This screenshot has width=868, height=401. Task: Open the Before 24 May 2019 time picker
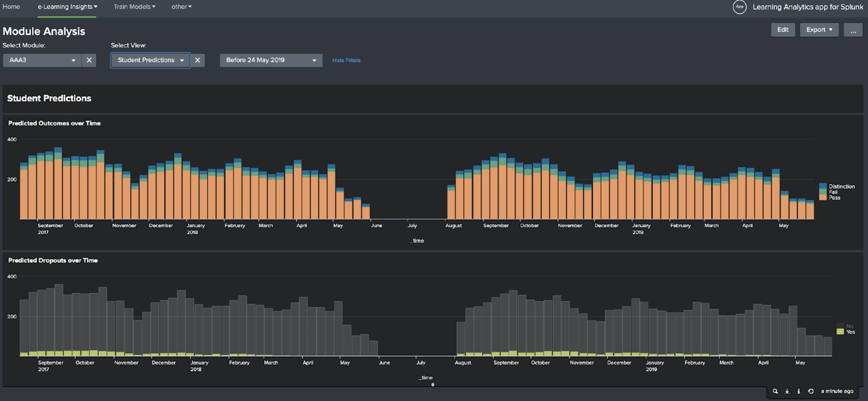(271, 60)
